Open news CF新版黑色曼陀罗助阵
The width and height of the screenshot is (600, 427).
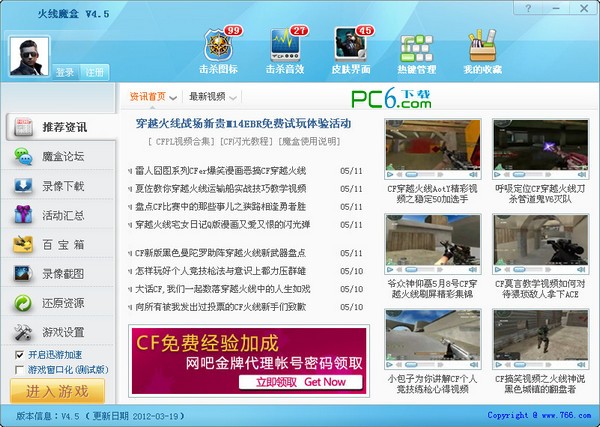point(220,253)
